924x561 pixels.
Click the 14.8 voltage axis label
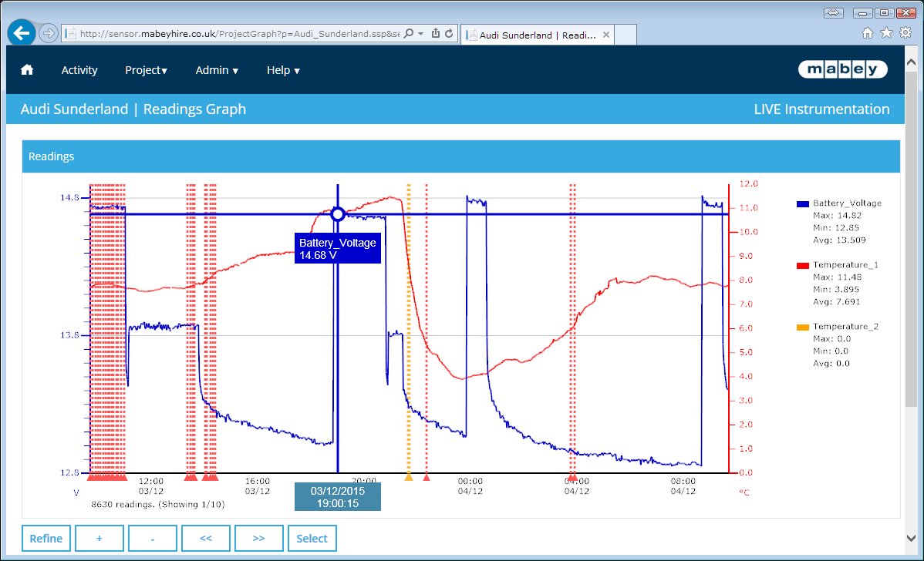pyautogui.click(x=69, y=198)
